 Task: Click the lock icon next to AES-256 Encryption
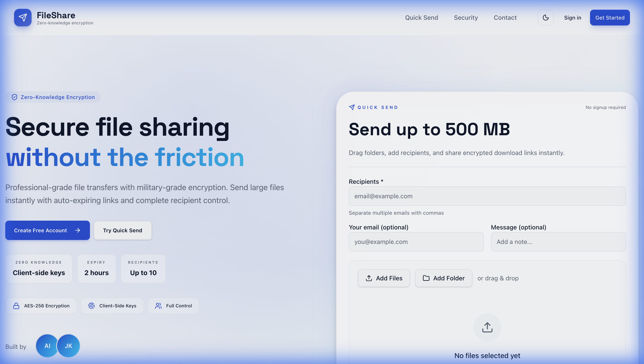tap(16, 306)
